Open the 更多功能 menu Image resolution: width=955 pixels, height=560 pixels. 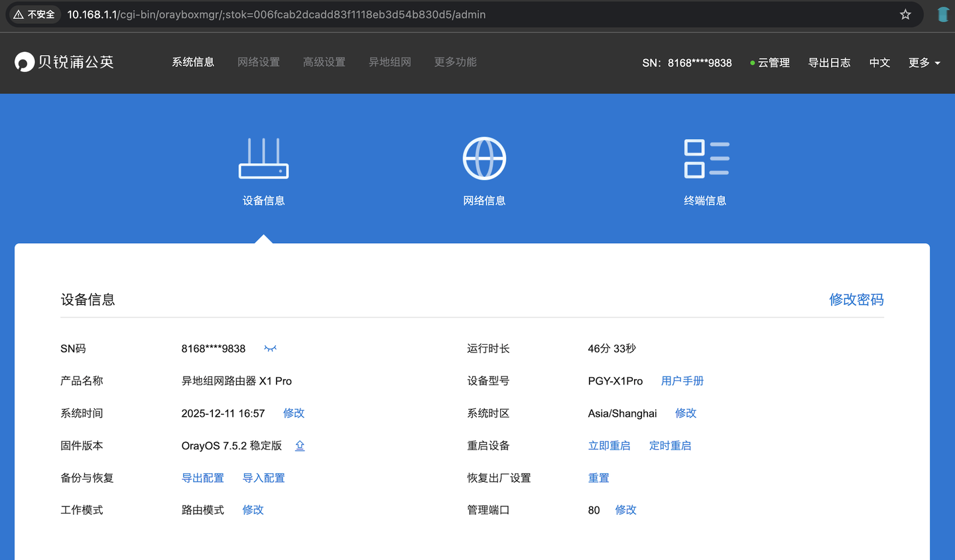(456, 62)
